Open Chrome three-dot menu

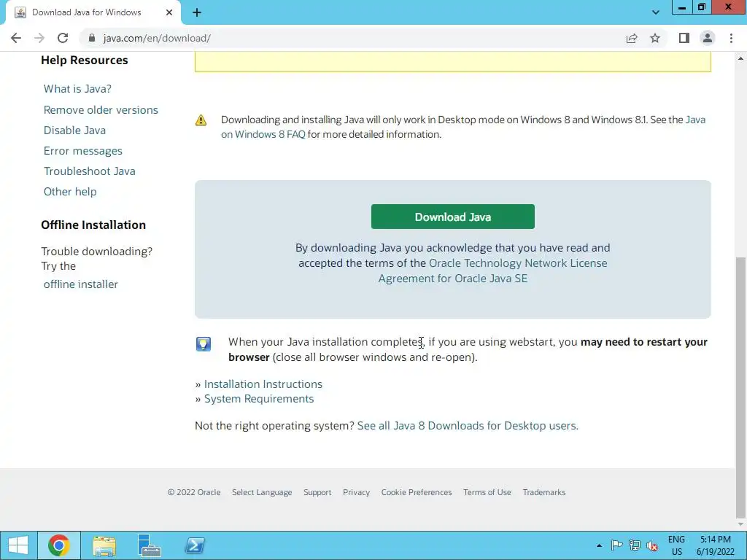coord(731,38)
